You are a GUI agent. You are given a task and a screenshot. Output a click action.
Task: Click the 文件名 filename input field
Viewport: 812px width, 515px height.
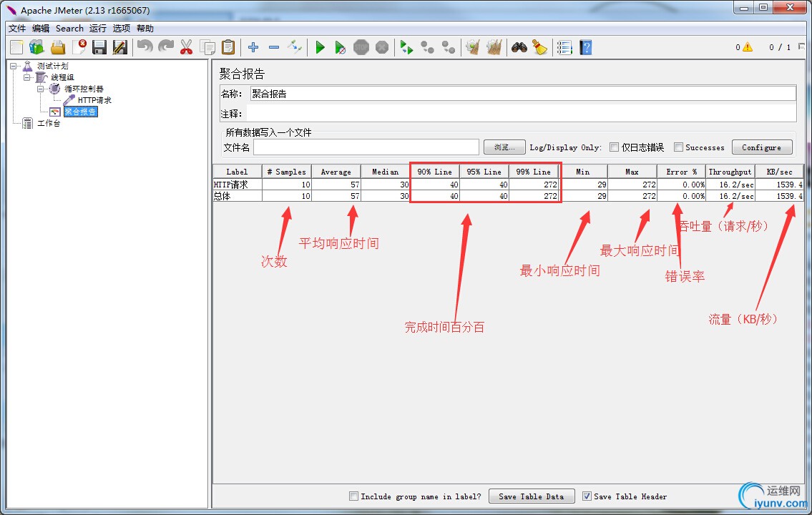(x=366, y=147)
